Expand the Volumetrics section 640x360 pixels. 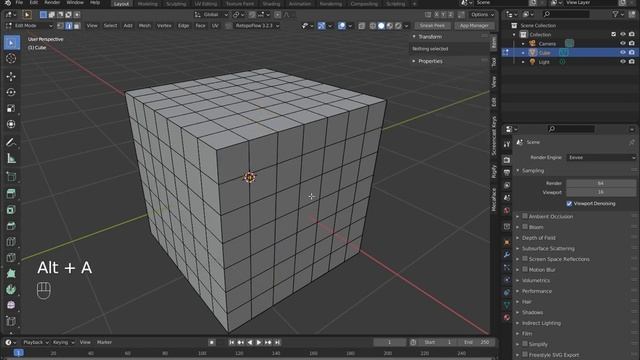[536, 280]
